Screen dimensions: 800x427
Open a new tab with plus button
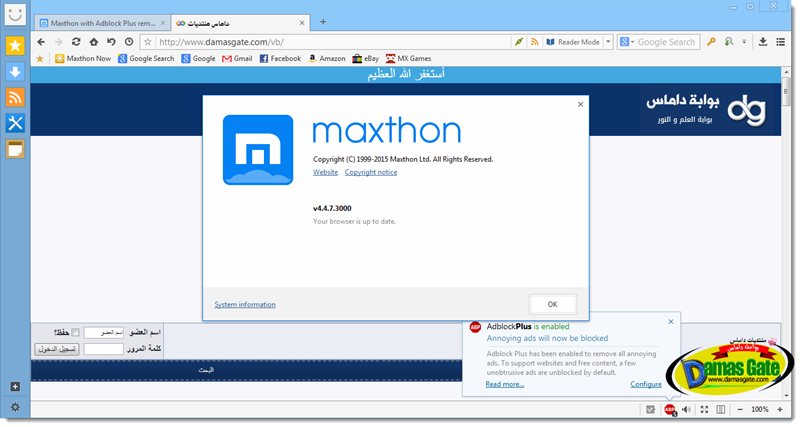(x=322, y=21)
